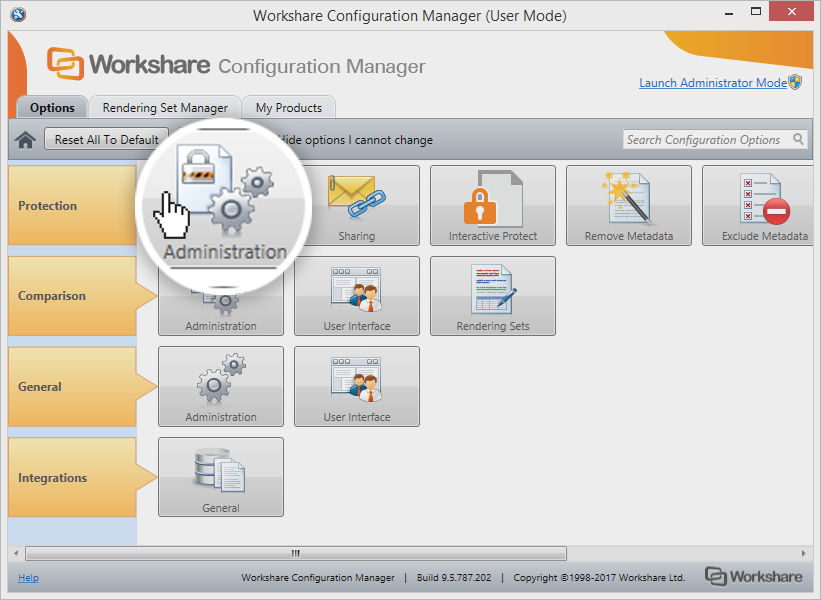Open General Administration tile

tap(221, 386)
